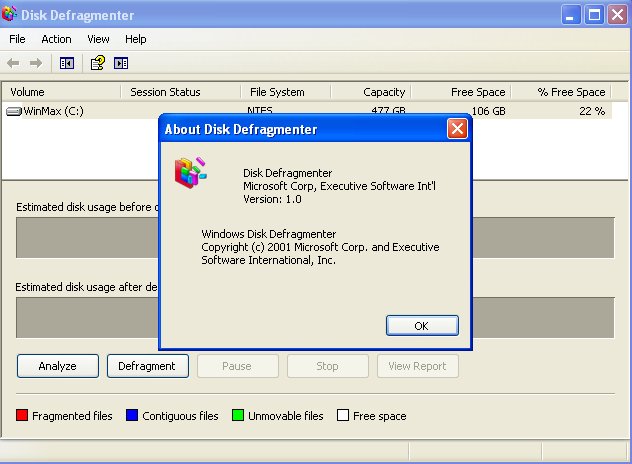
Task: Click the Contiguous files legend label
Action: (180, 416)
